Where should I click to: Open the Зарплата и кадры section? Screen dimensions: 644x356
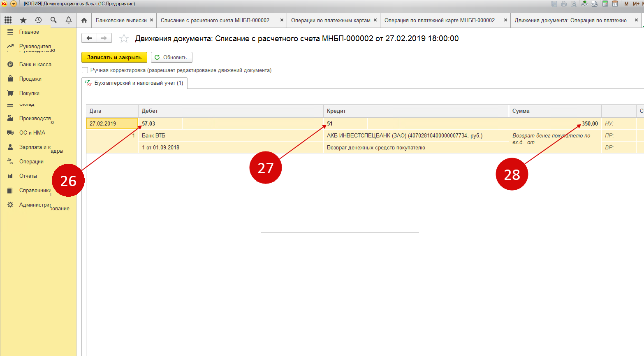(x=35, y=147)
